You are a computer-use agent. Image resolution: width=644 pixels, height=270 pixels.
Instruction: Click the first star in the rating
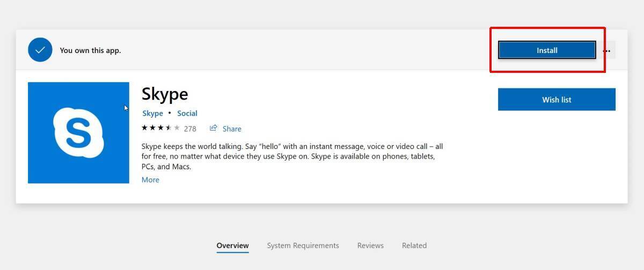click(144, 128)
